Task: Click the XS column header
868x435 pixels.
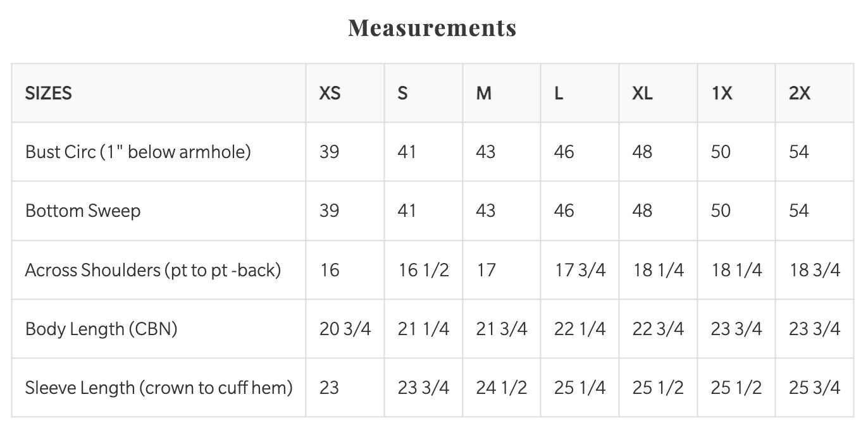Action: [330, 94]
